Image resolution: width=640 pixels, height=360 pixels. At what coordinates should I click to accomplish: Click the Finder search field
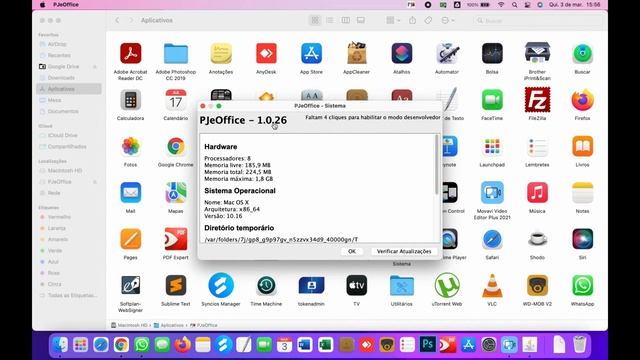click(x=538, y=20)
